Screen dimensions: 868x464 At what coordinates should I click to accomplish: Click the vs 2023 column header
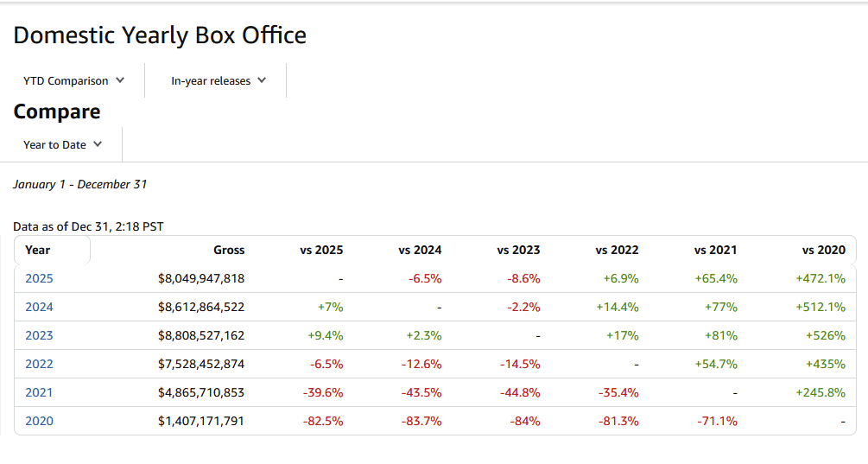(x=518, y=250)
